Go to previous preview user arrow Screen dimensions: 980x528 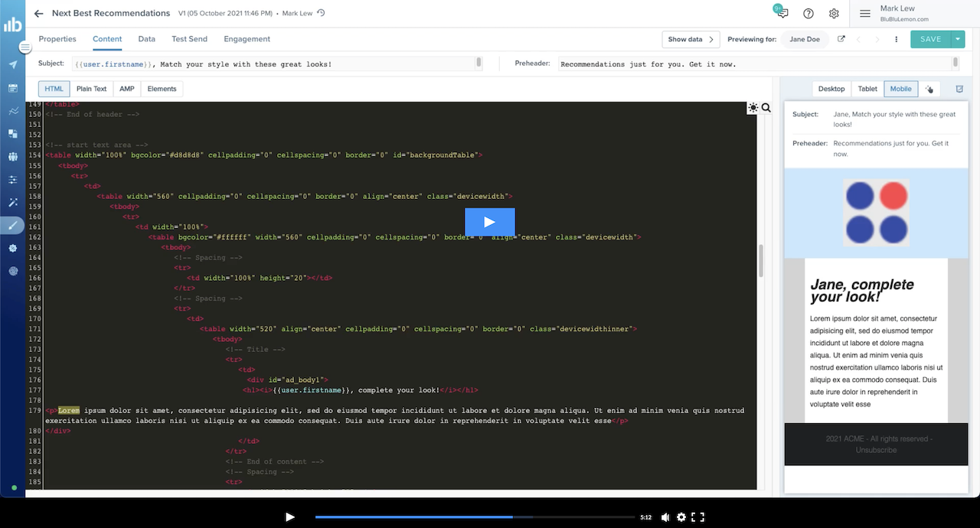pyautogui.click(x=858, y=39)
